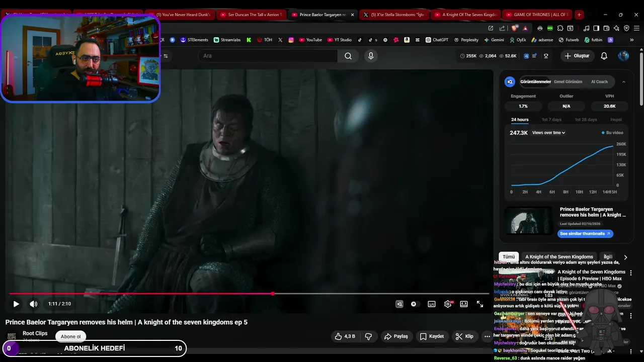Open Streamlabs bookmark
This screenshot has height=362, width=644.
pos(227,40)
